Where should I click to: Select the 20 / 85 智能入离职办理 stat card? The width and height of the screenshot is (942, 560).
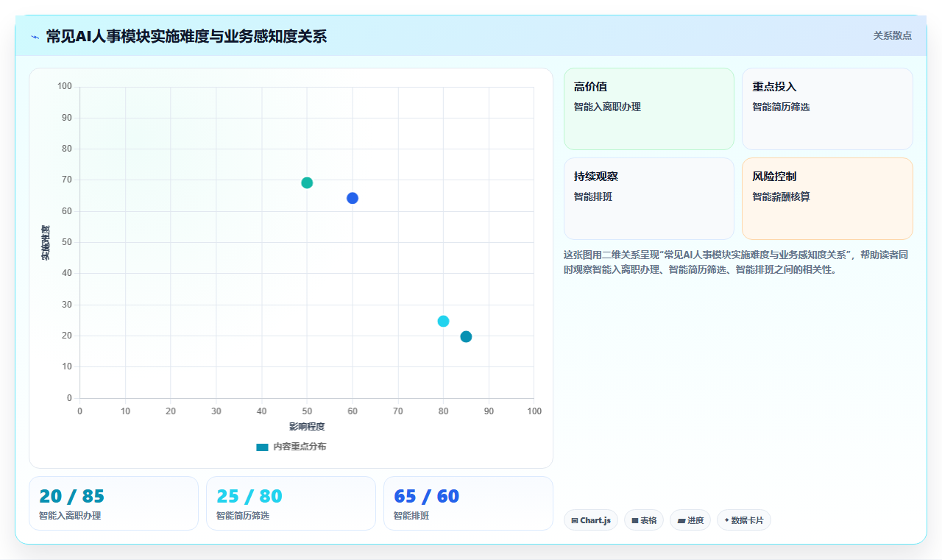coord(113,503)
